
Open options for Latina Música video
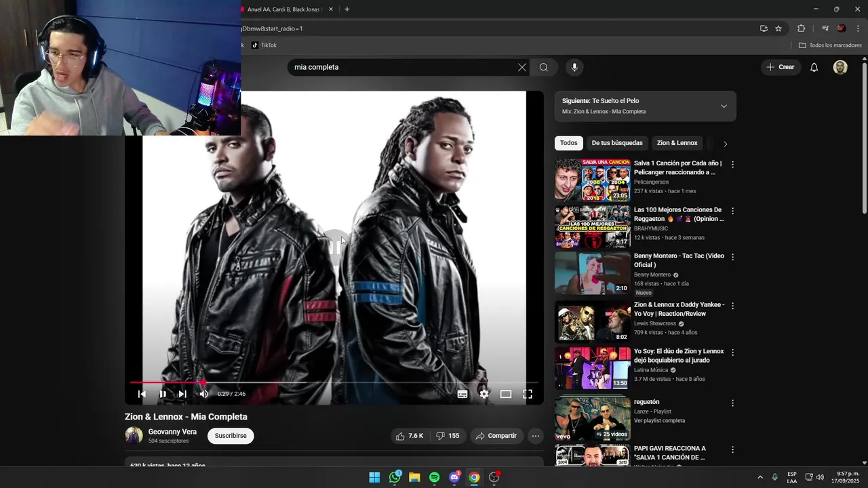click(x=732, y=352)
